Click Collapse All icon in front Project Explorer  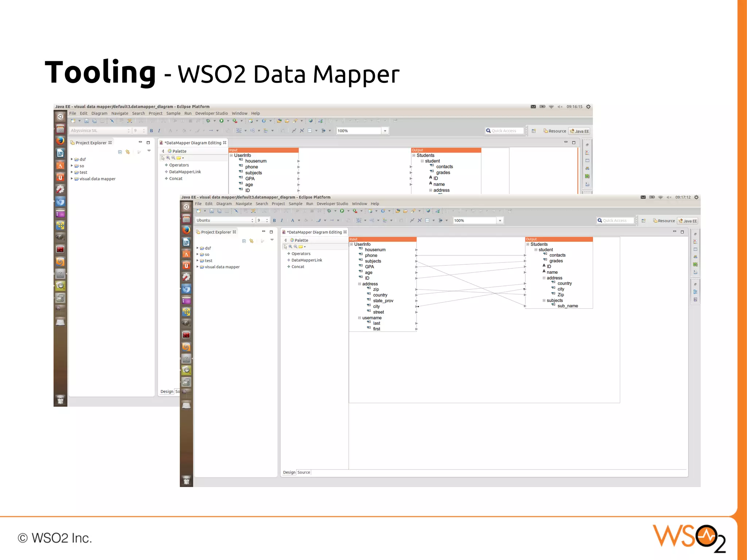pos(244,241)
